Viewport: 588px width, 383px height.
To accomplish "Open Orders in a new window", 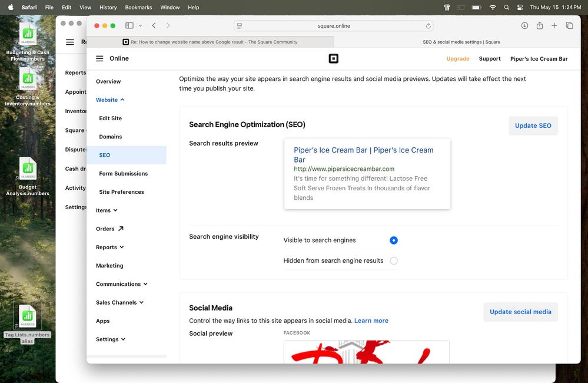I will 109,229.
